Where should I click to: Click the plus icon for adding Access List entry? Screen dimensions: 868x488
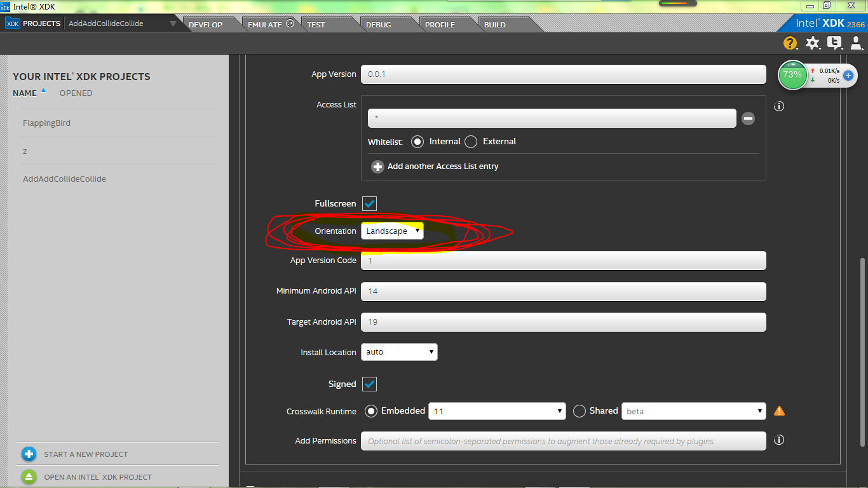[377, 166]
